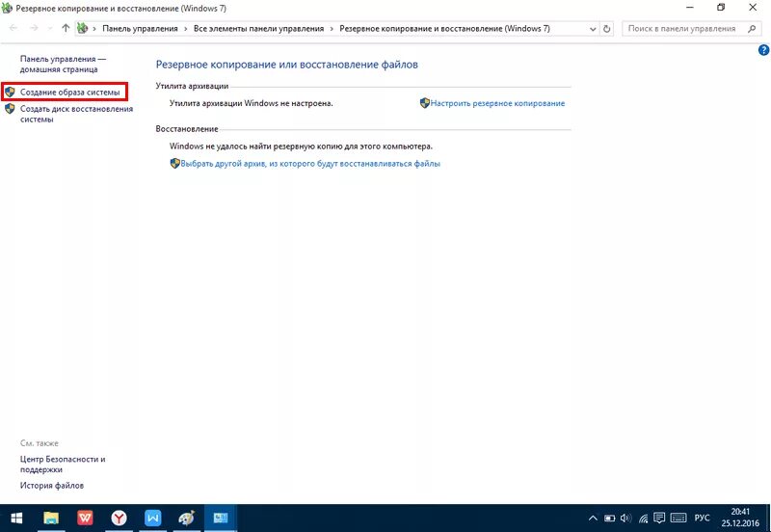Viewport: 771px width, 532px height.
Task: Click section label "Утилита архивации"
Action: click(192, 86)
